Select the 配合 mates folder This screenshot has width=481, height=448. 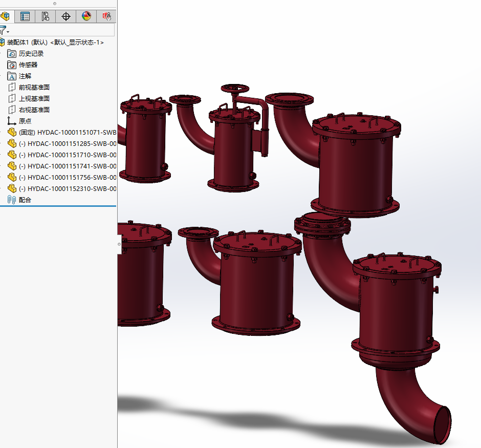point(25,200)
